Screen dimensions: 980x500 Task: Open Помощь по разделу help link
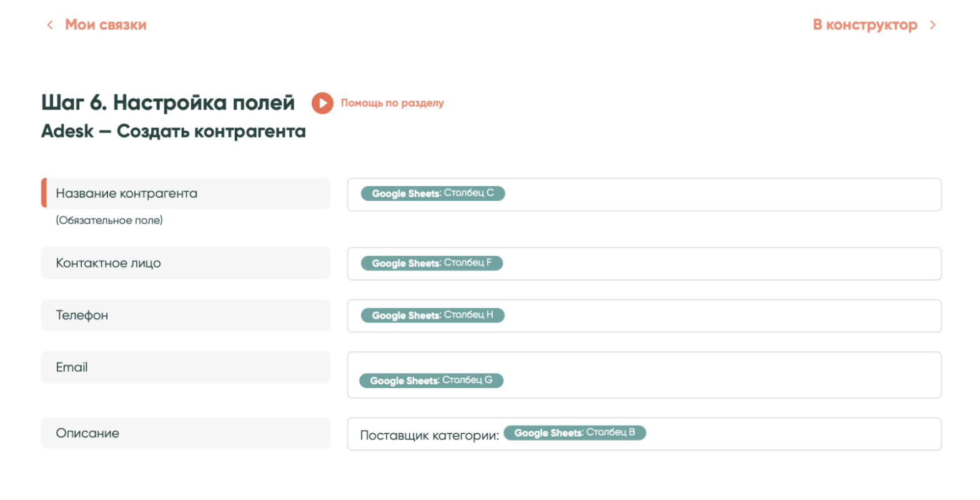(392, 103)
